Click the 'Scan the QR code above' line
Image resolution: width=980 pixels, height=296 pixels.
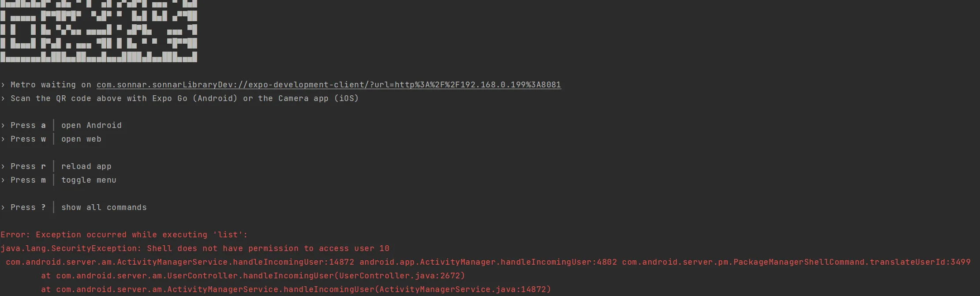[x=180, y=98]
